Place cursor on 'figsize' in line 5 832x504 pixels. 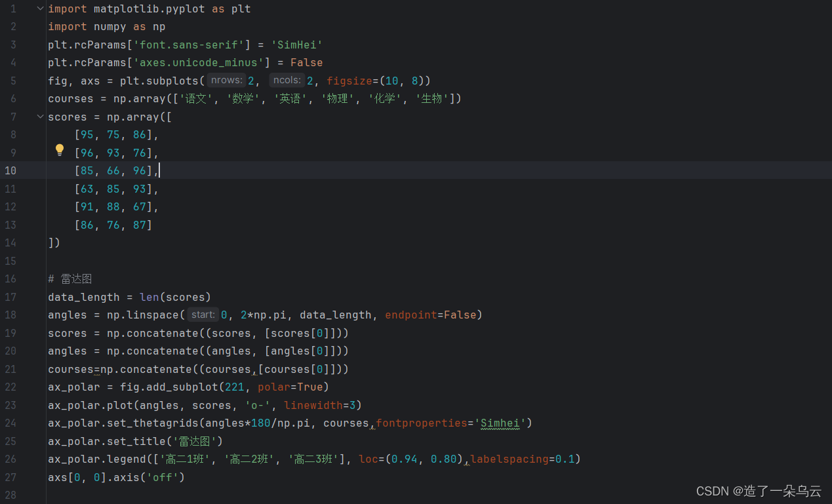pyautogui.click(x=349, y=80)
